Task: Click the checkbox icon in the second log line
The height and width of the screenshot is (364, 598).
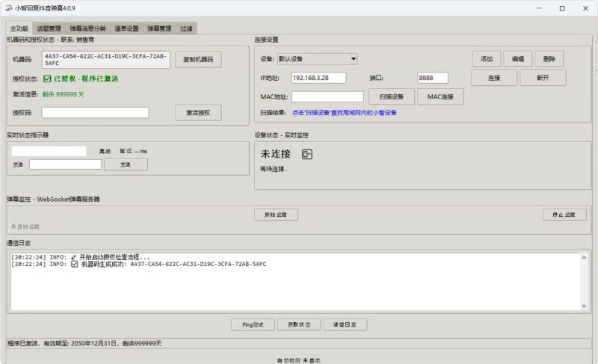Action: (74, 264)
